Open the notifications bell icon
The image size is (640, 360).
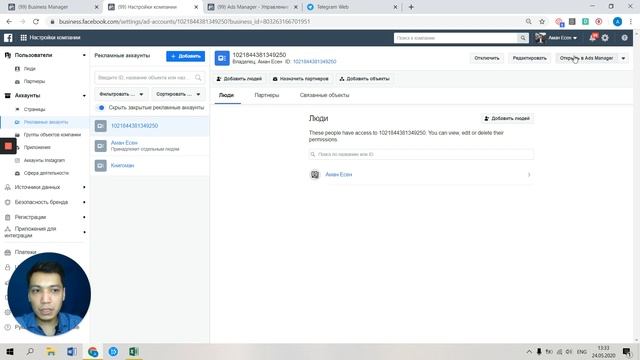tap(592, 38)
